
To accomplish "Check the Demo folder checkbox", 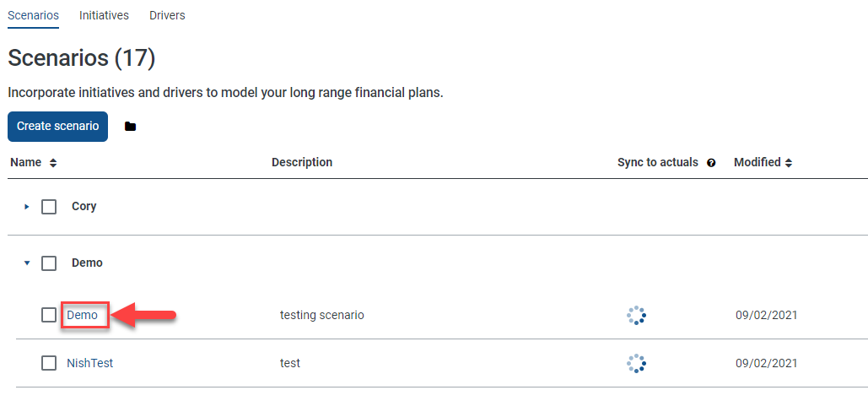I will pos(49,263).
